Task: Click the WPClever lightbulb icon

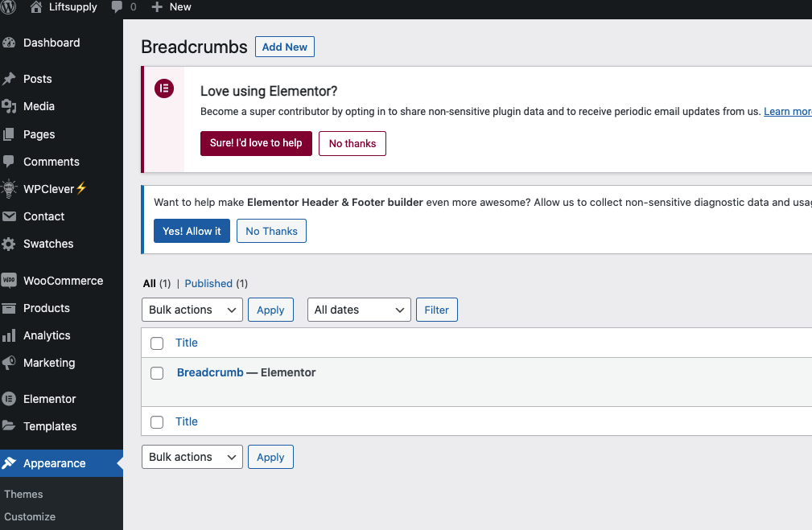Action: point(10,189)
